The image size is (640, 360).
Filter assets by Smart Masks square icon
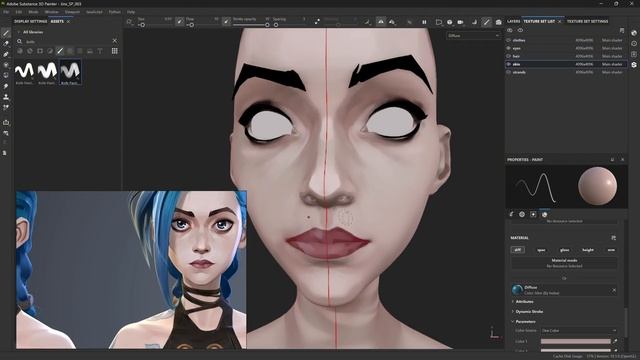tap(40, 51)
